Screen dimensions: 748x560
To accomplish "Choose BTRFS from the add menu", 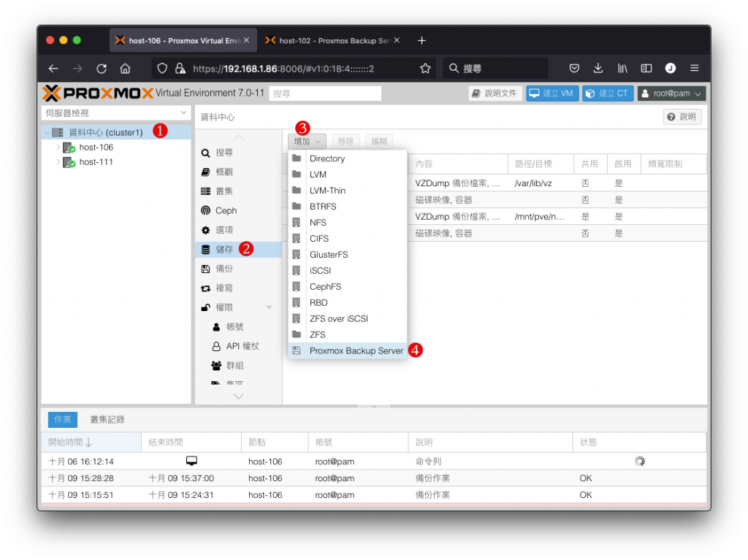I will pos(348,207).
